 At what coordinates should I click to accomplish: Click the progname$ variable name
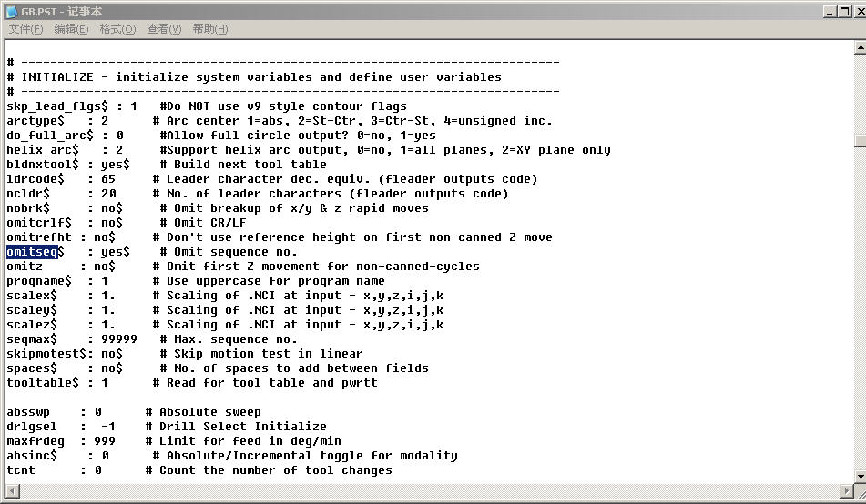(39, 281)
